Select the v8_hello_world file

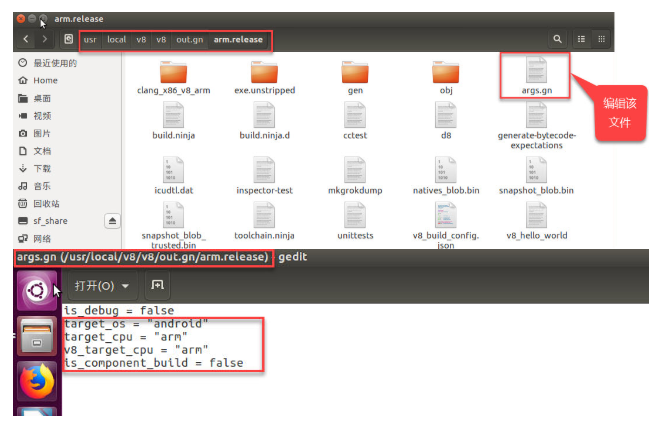536,221
